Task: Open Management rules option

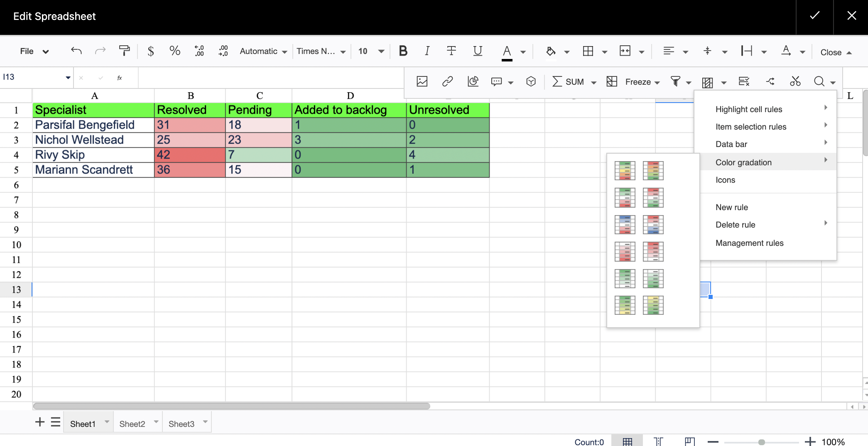Action: point(749,243)
